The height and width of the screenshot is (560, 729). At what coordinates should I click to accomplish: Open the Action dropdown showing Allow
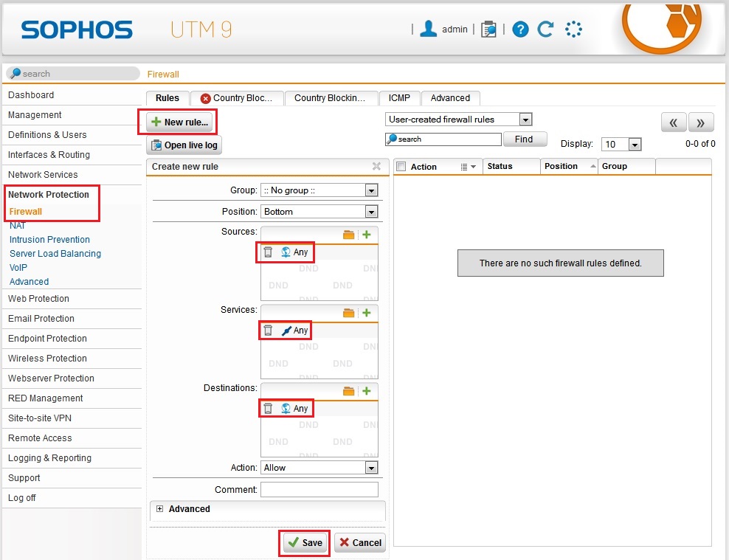[x=319, y=468]
